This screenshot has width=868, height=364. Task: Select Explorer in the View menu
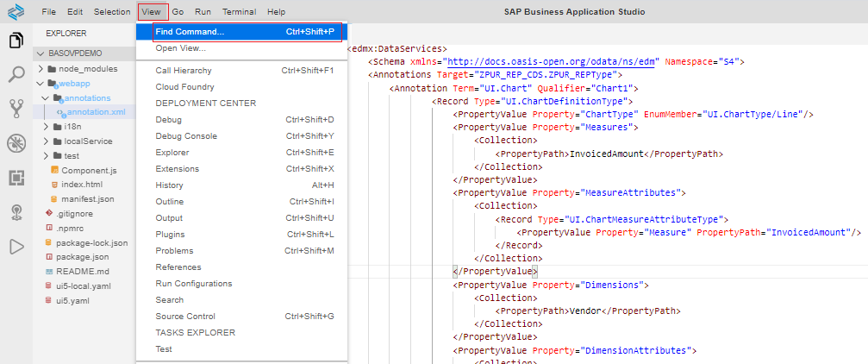click(241, 153)
